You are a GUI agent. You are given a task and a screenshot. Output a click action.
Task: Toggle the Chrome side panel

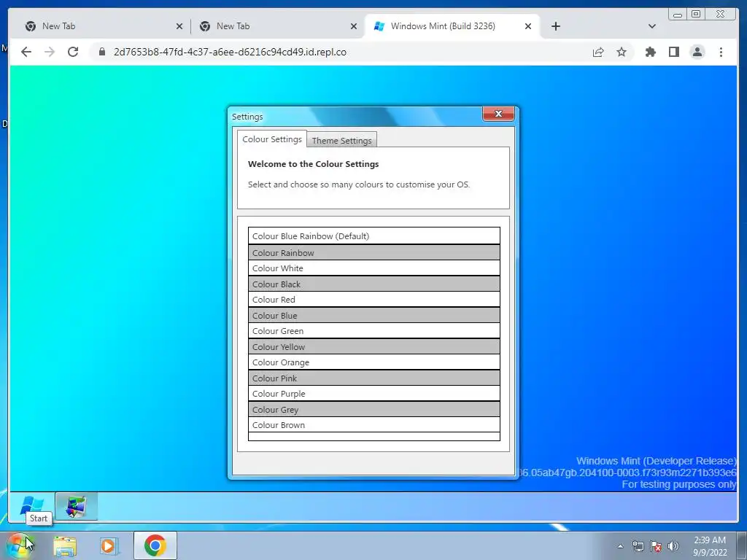click(673, 52)
